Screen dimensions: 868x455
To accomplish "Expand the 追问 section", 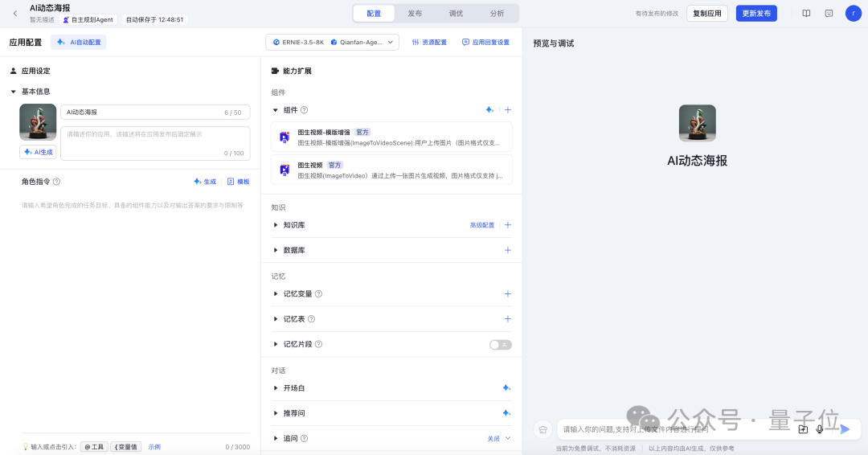I will [x=275, y=438].
